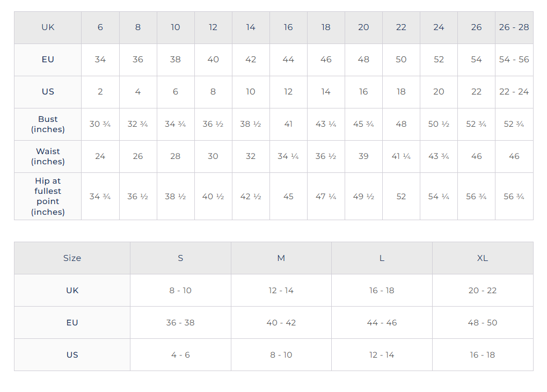Click the UK 12 - 14 cell
The width and height of the screenshot is (547, 392).
[x=281, y=291]
